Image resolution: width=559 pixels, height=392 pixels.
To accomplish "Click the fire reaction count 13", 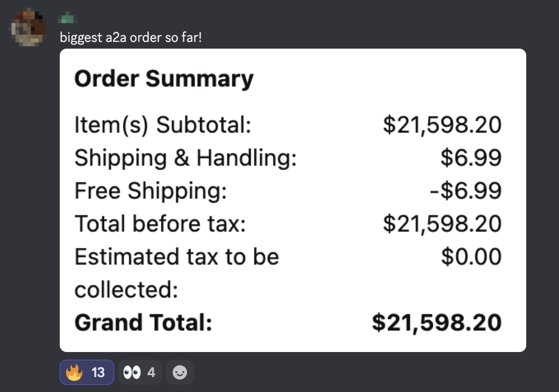I will coord(98,372).
